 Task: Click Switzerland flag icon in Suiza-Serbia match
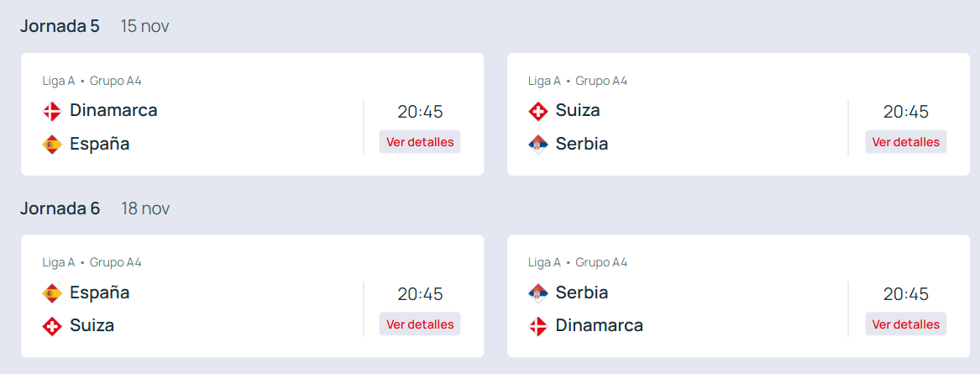537,111
